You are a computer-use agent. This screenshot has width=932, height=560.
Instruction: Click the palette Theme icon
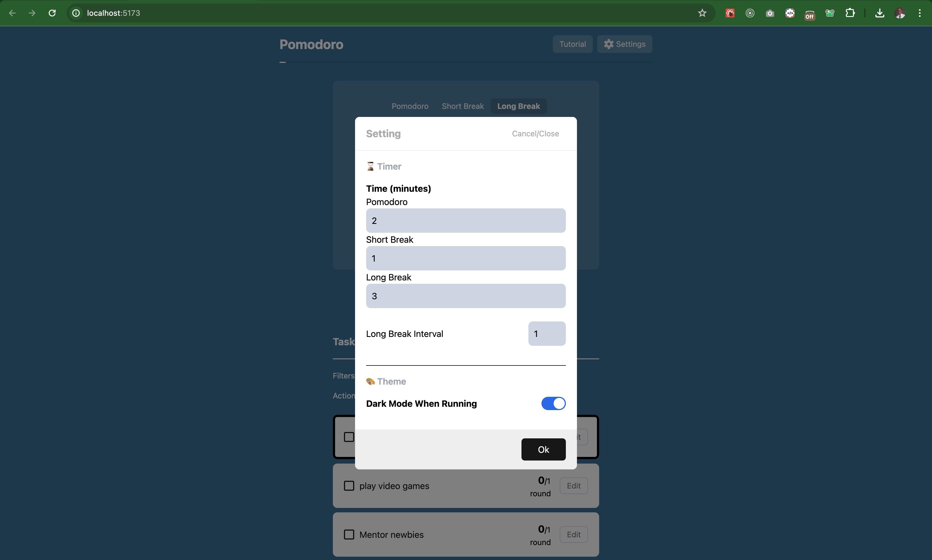click(370, 381)
